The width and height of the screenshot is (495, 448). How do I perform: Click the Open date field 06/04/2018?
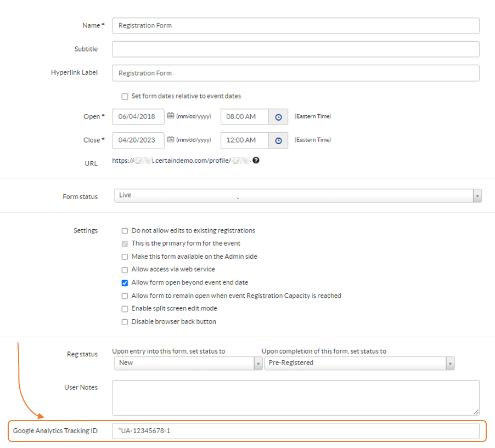pos(138,117)
